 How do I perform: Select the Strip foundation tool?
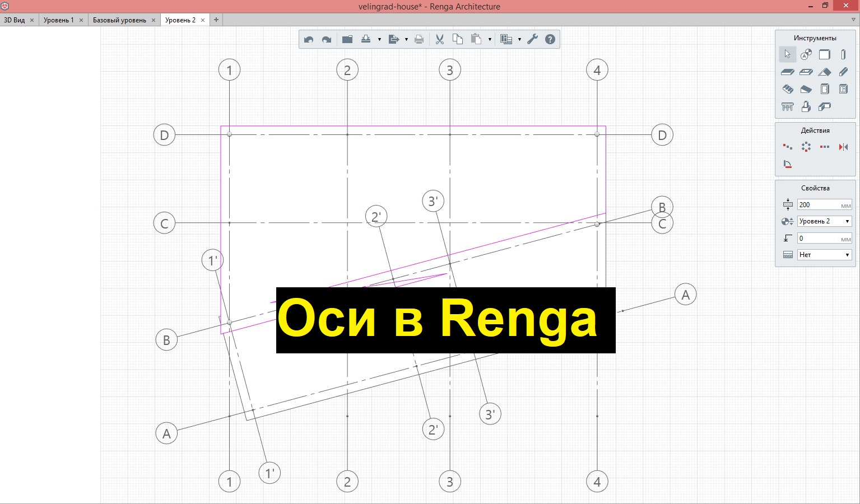pyautogui.click(x=825, y=106)
